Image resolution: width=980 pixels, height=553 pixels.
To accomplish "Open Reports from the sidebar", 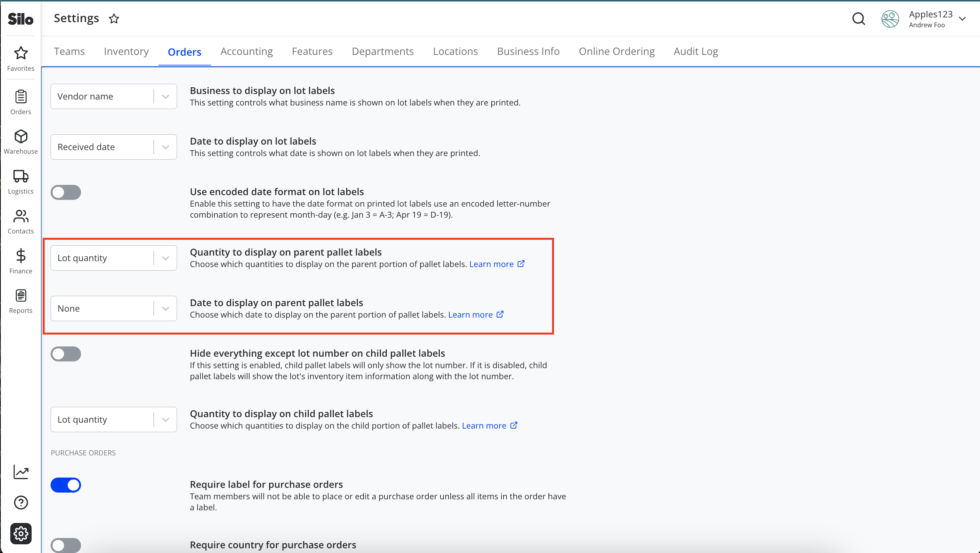I will [21, 301].
